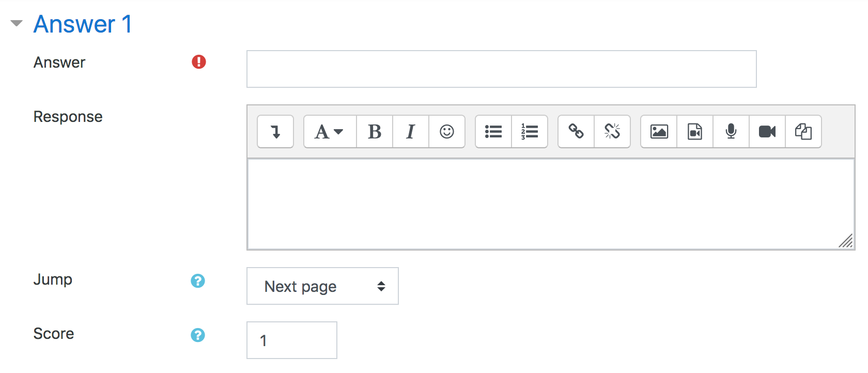This screenshot has width=868, height=373.
Task: Insert media file
Action: 695,132
